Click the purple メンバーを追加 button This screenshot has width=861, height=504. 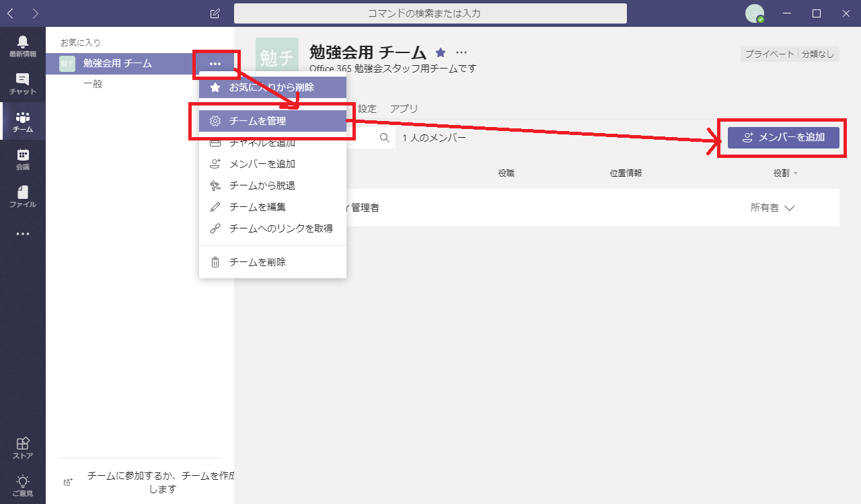[784, 138]
